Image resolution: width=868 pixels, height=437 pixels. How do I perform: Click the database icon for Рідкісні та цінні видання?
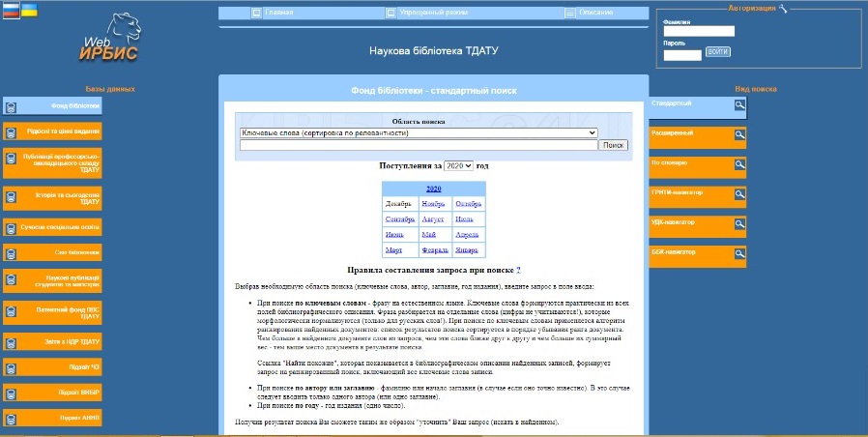point(11,133)
